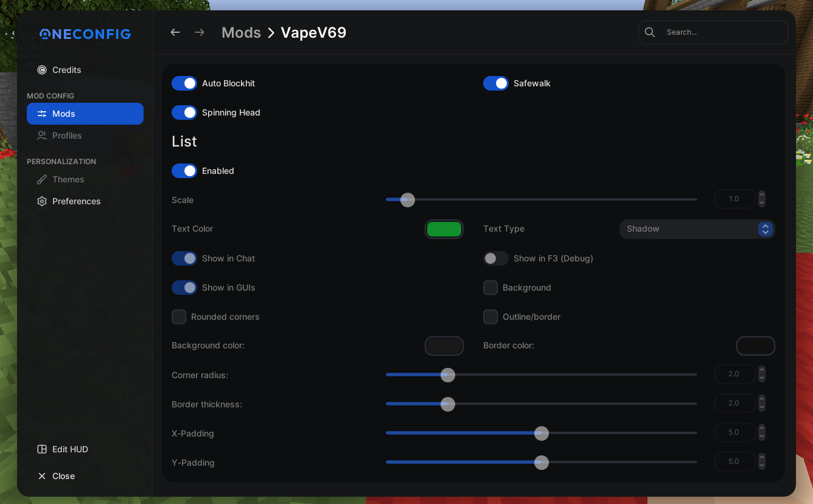The height and width of the screenshot is (504, 813).
Task: Increase Corner radius with up arrow
Action: [x=762, y=370]
